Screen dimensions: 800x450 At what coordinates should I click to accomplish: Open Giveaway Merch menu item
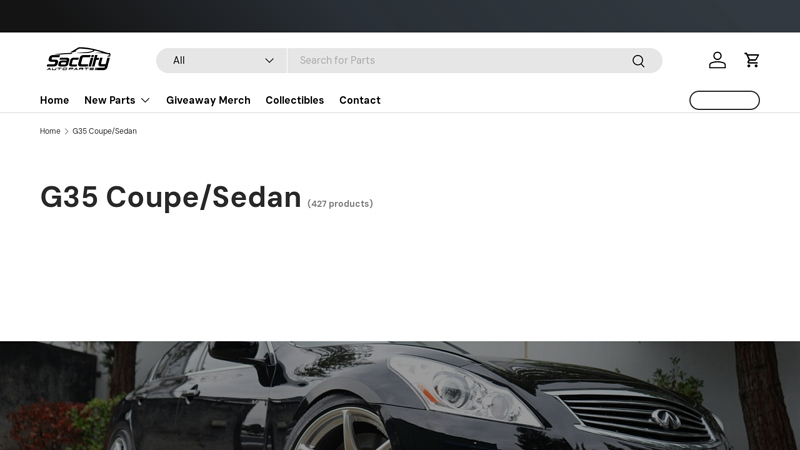coord(208,101)
